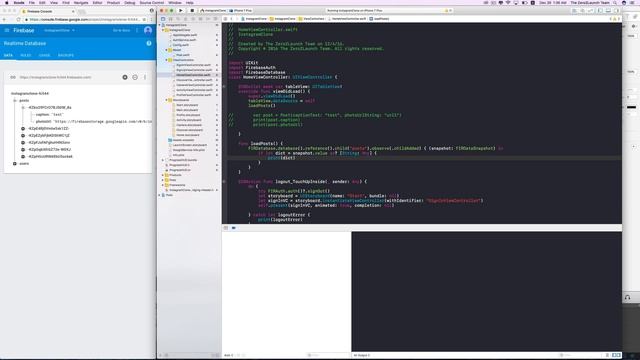
Task: Expand the last post entry node
Action: click(23, 156)
